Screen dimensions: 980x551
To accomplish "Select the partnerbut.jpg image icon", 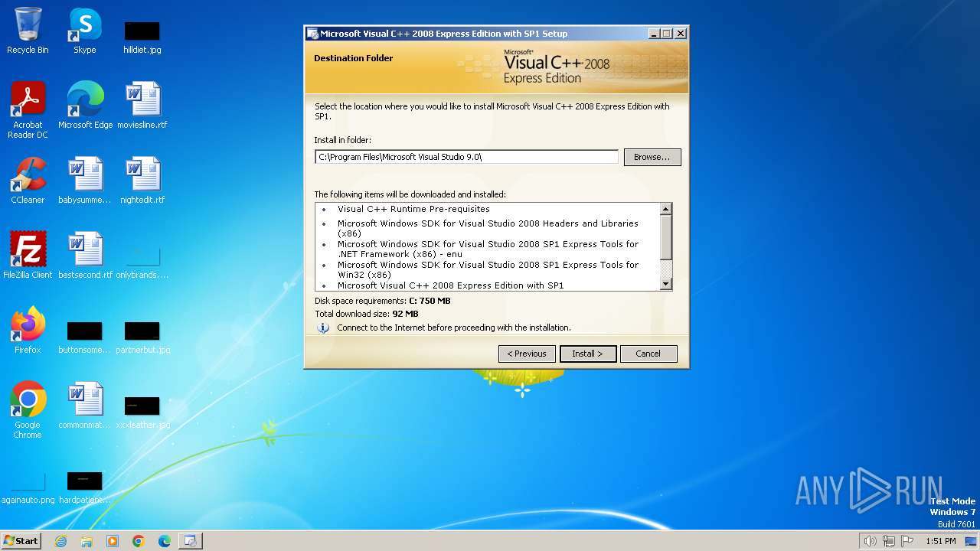I will tap(142, 337).
